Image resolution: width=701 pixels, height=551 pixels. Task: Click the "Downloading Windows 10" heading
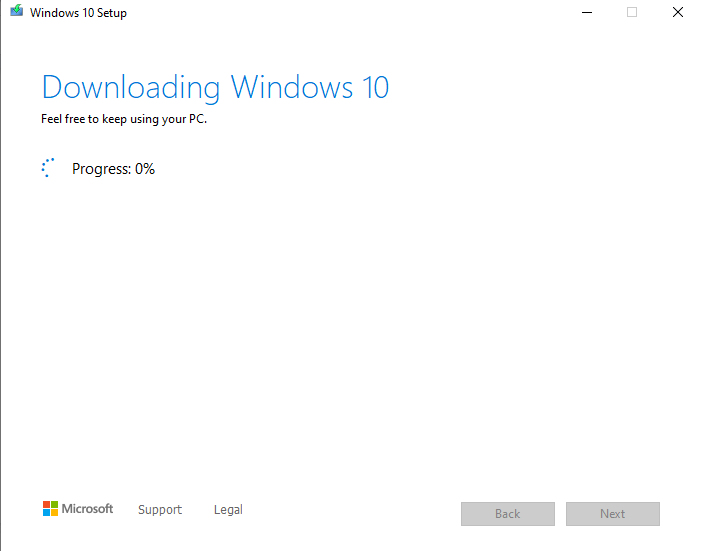215,88
